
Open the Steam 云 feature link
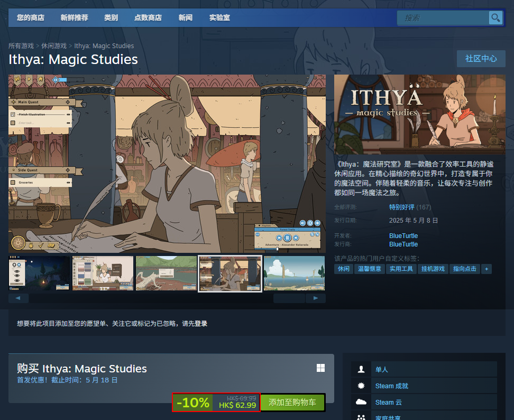click(389, 402)
